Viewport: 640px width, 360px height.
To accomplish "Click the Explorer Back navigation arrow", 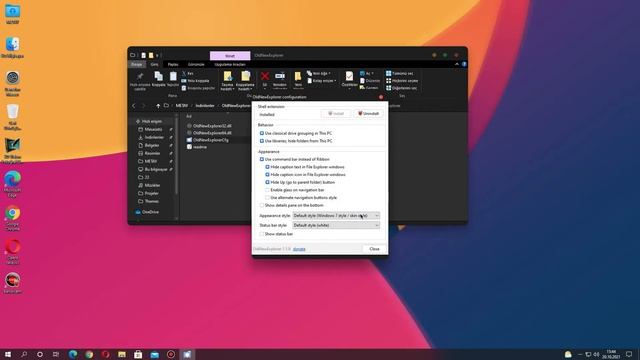I will 133,106.
